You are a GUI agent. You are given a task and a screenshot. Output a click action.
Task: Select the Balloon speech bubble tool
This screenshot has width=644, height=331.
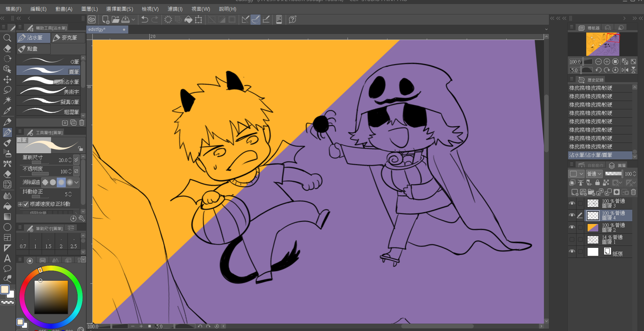[x=7, y=269]
